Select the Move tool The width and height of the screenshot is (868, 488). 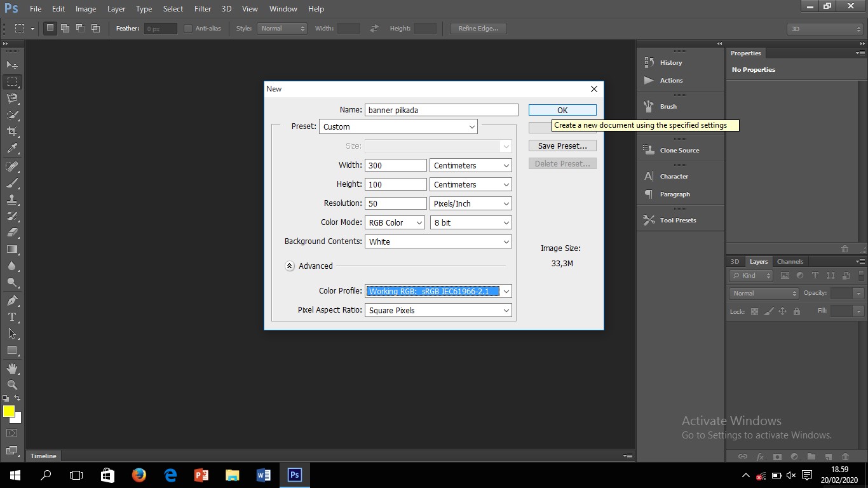tap(12, 65)
